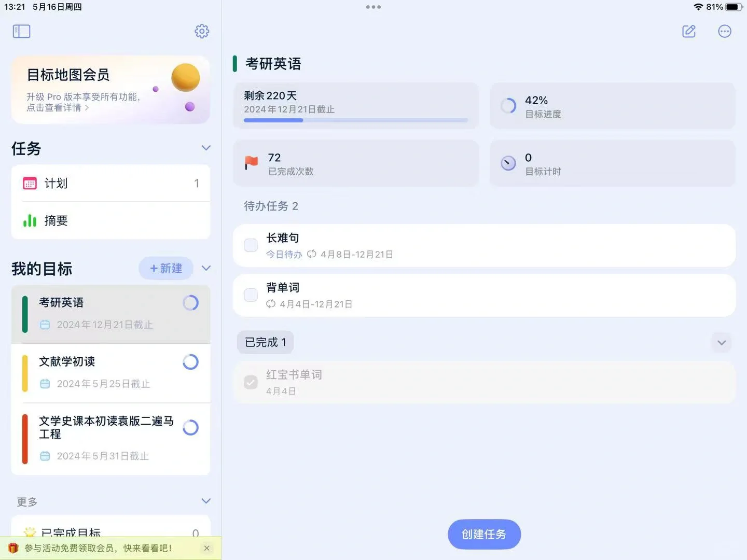Image resolution: width=747 pixels, height=560 pixels.
Task: Mark 背单词 as completed
Action: click(x=251, y=295)
